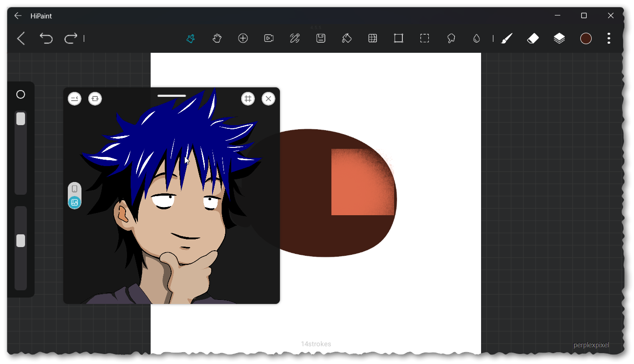The image size is (634, 364).
Task: Redo the last undone stroke
Action: pyautogui.click(x=71, y=38)
